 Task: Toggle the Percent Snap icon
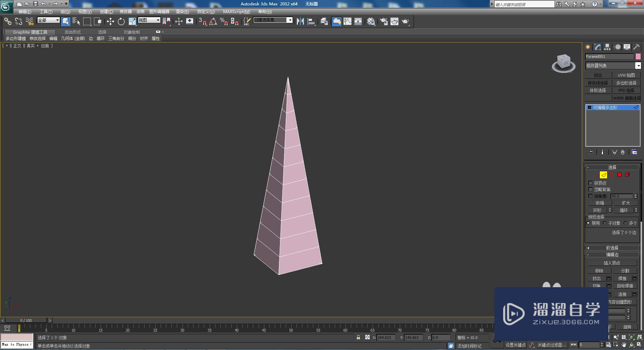coord(224,21)
